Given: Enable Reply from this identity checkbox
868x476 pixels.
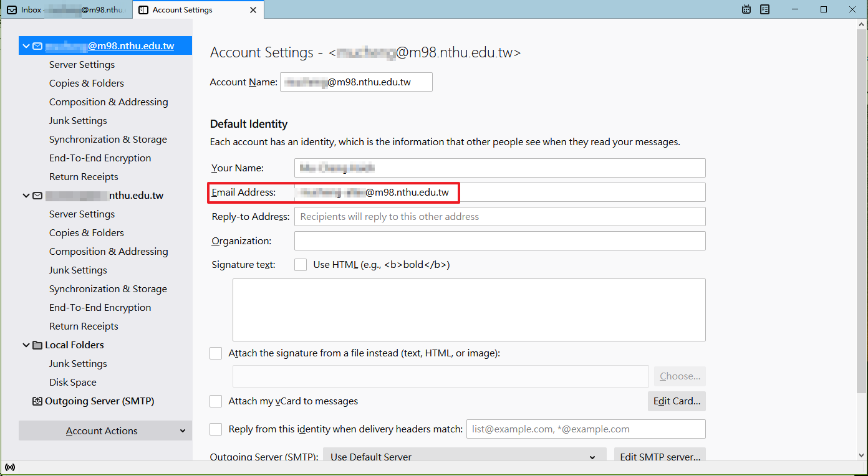Looking at the screenshot, I should (x=216, y=429).
